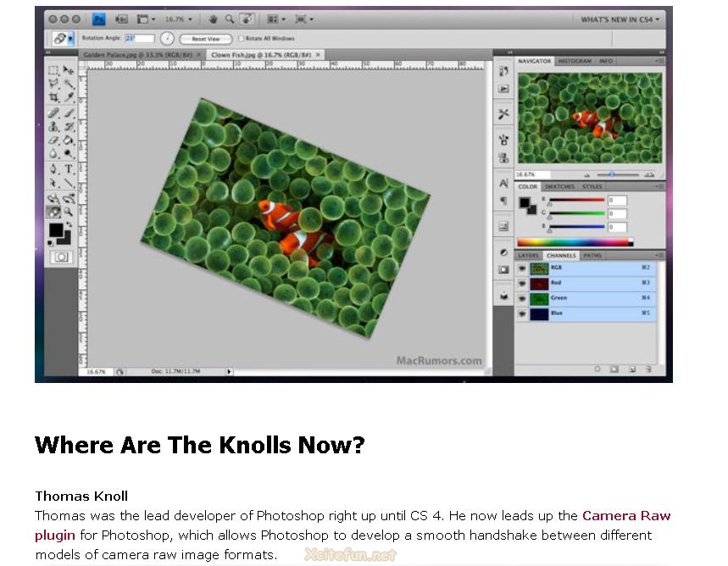728x566 pixels.
Task: Open the Arrange Documents dropdown
Action: (276, 19)
